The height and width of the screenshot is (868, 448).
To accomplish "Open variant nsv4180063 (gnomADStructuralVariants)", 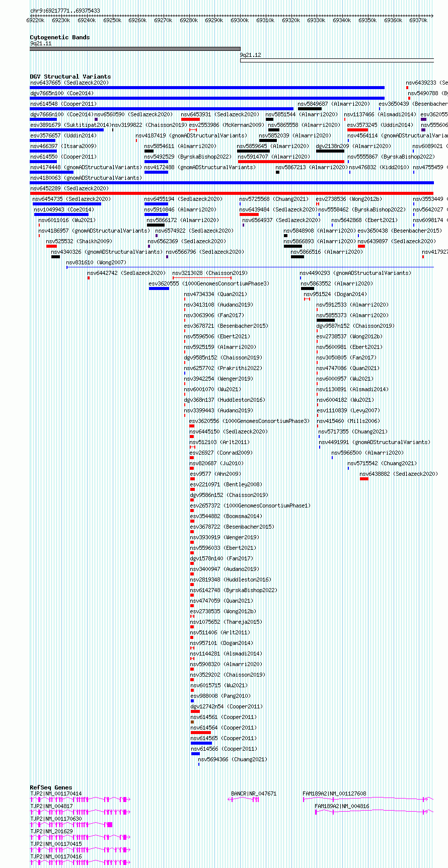I will point(86,178).
